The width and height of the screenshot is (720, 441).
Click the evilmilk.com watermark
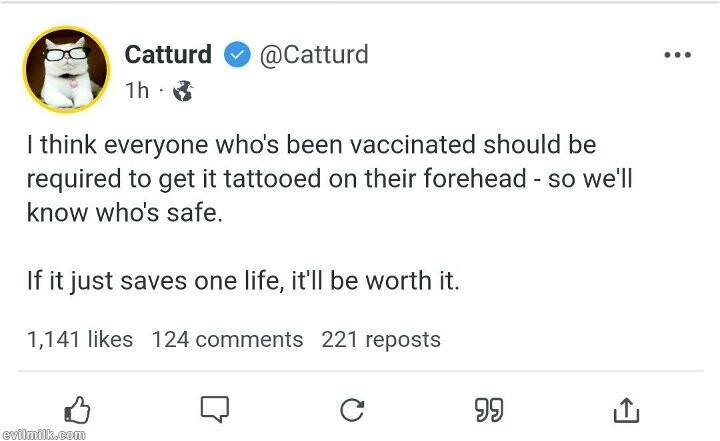pos(43,435)
